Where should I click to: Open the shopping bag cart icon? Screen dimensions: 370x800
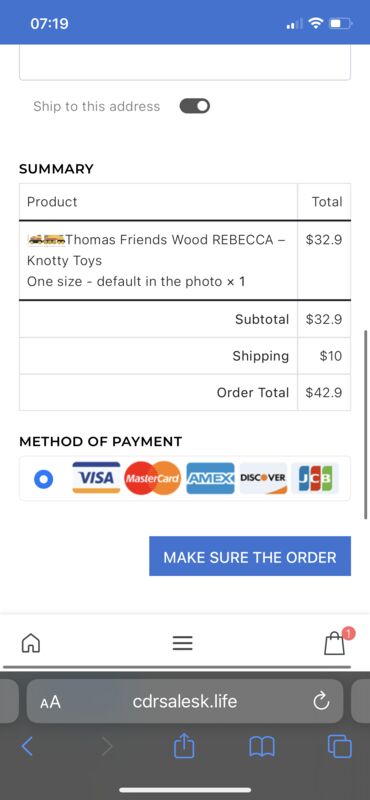point(335,643)
